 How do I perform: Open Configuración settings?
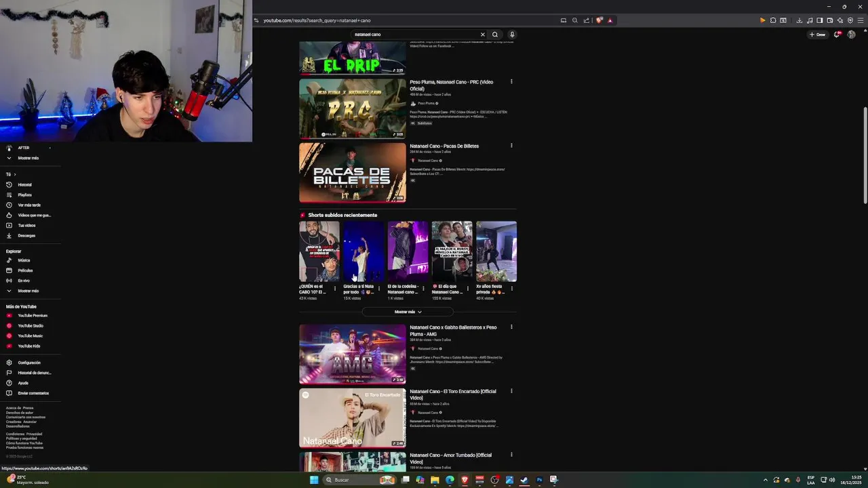(x=29, y=363)
